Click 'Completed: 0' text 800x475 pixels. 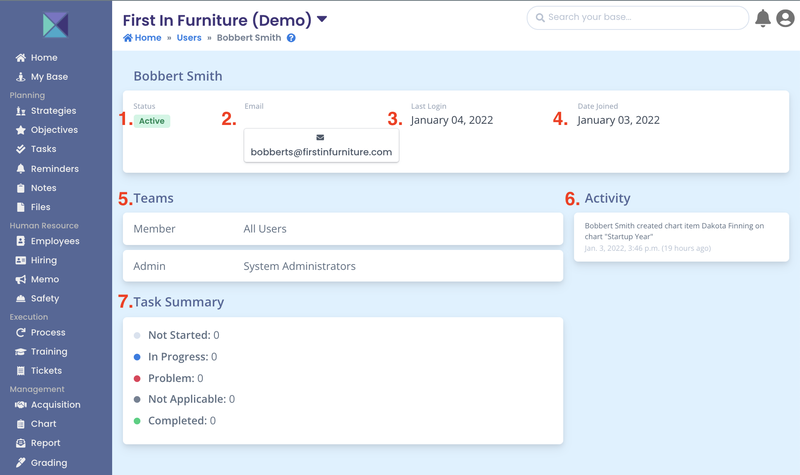182,421
